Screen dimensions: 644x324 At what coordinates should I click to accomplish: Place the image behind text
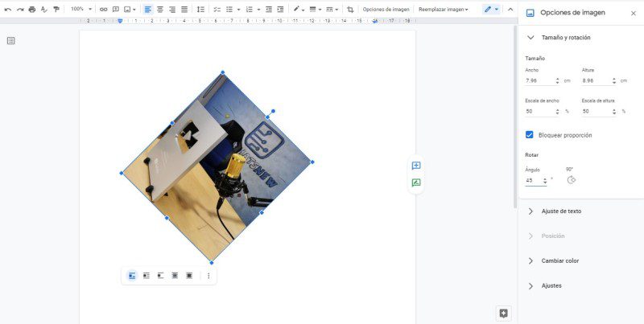[x=175, y=276]
